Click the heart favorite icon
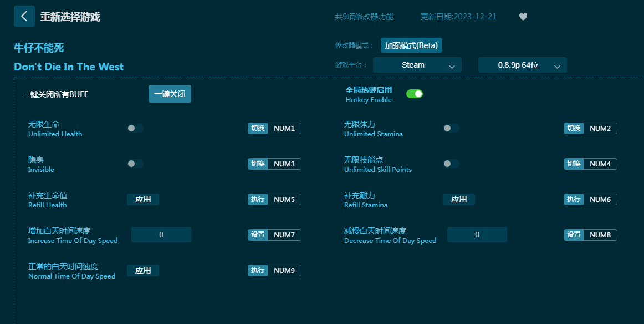Viewport: 644px width, 324px height. 523,17
